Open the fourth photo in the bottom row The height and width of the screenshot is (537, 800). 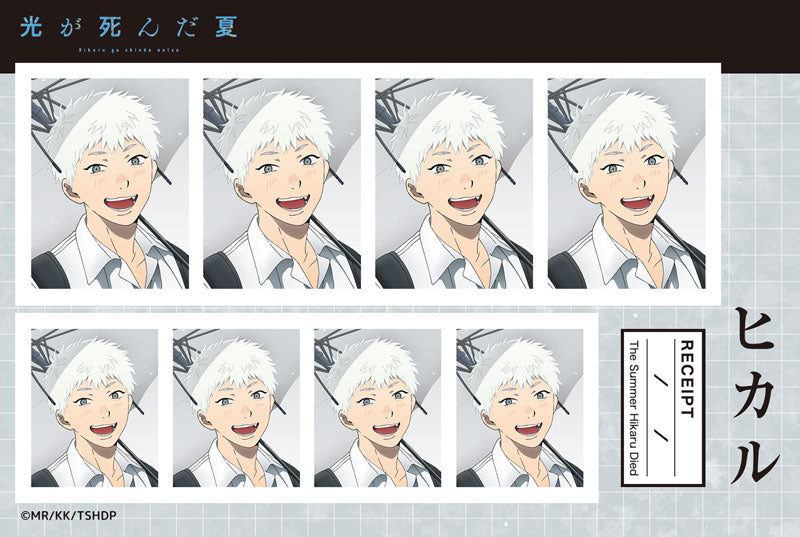coord(520,408)
